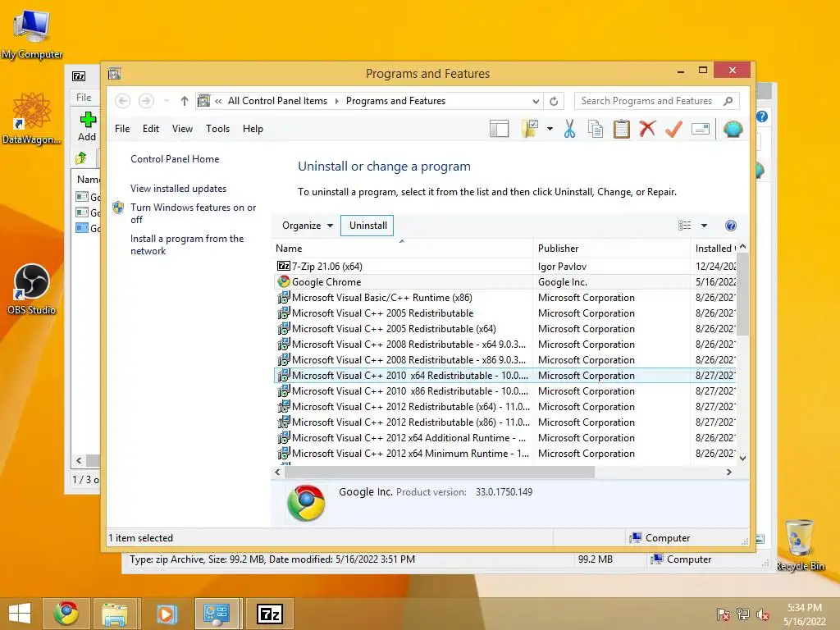Open File menu in the 7-Zip window
The height and width of the screenshot is (630, 840).
click(x=84, y=98)
